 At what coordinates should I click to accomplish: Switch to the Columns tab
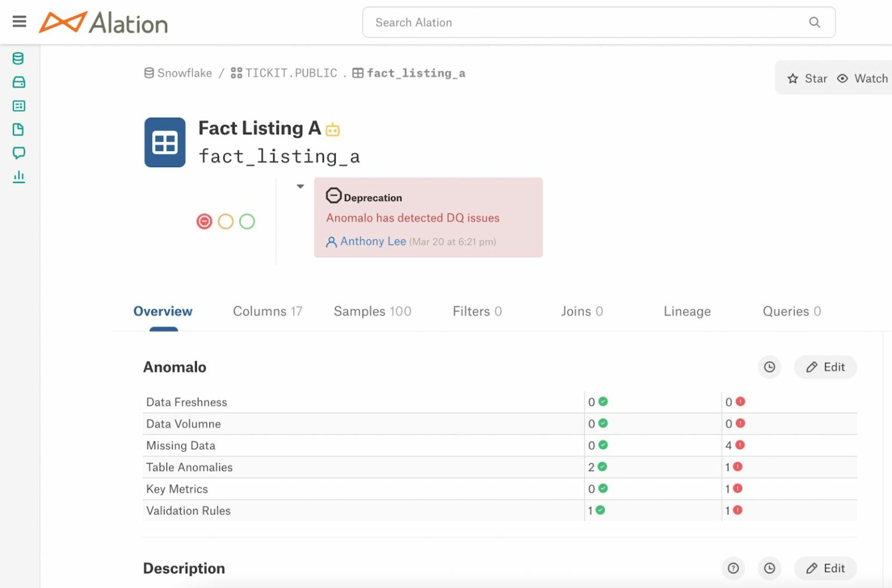(267, 311)
